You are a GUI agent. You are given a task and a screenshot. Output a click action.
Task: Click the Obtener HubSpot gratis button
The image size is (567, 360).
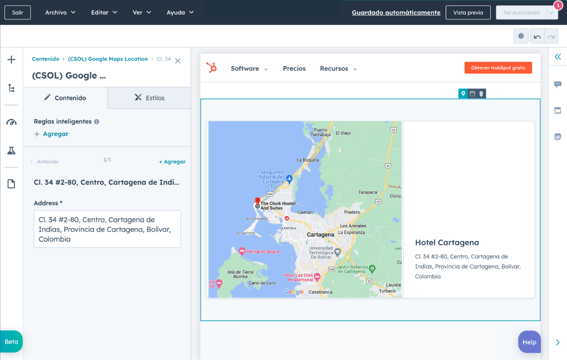(x=498, y=68)
